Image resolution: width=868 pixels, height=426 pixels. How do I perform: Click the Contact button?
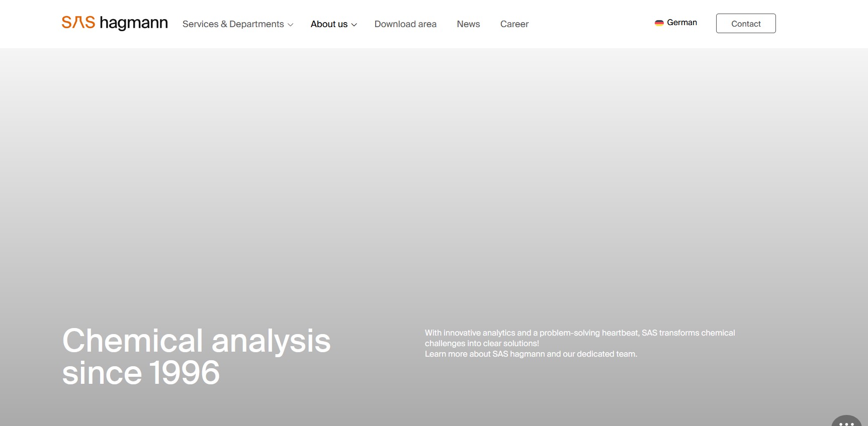coord(746,24)
